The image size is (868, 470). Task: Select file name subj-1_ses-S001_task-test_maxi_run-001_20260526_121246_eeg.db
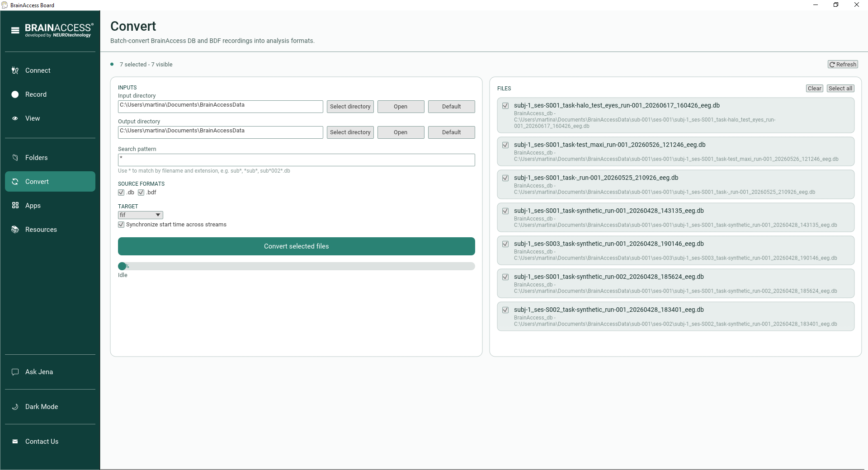[x=609, y=145]
